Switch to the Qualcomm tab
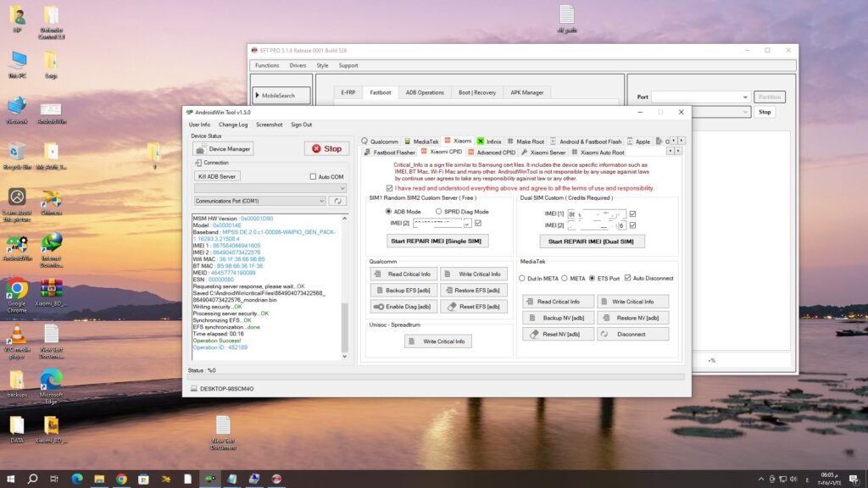 380,141
